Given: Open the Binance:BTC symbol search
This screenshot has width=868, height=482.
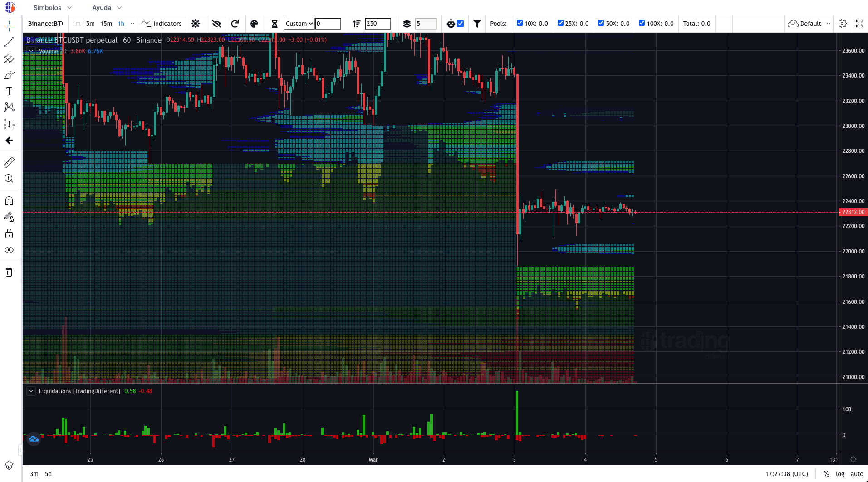Looking at the screenshot, I should click(x=45, y=24).
